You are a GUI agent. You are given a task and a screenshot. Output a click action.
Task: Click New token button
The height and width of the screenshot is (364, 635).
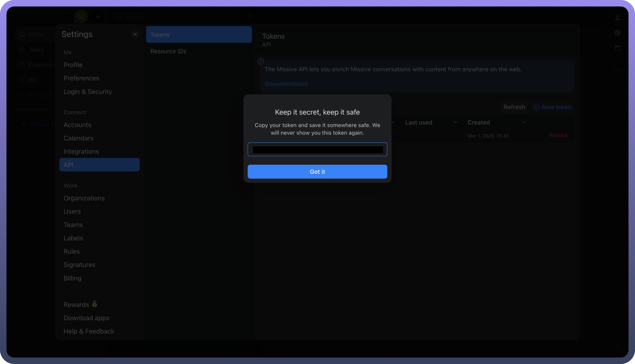pos(552,107)
